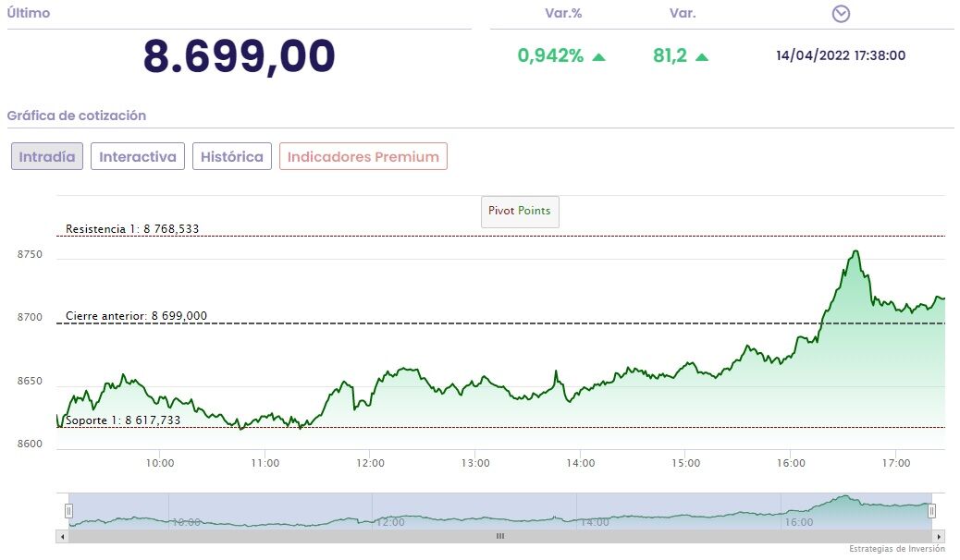Open Indicadores Premium
Viewport: 960px width, 560px height.
363,156
